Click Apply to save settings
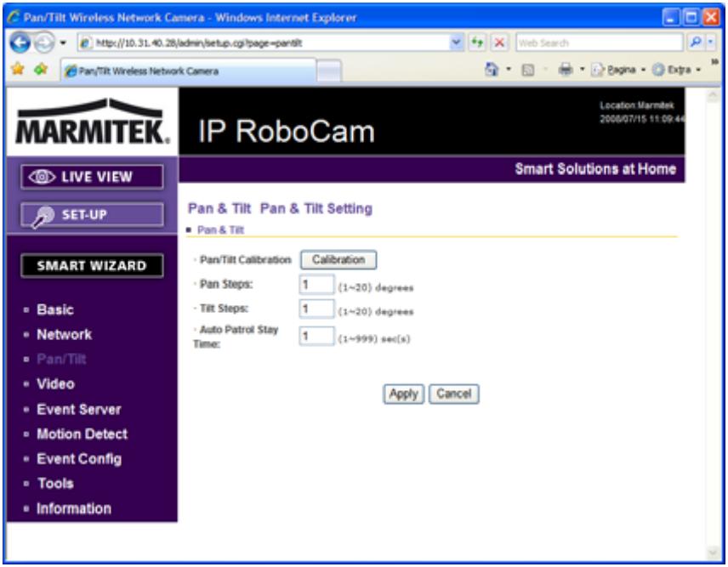This screenshot has width=728, height=567. (x=403, y=394)
